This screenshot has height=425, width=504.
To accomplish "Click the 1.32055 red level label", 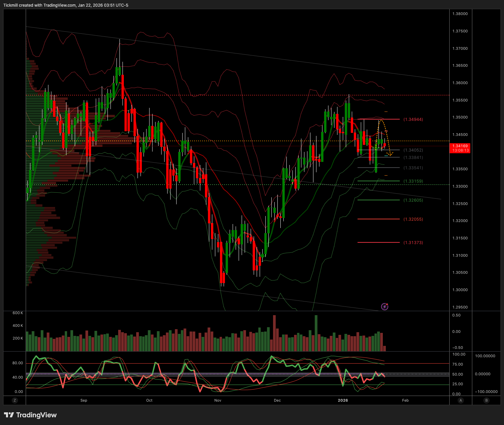I will click(x=413, y=219).
